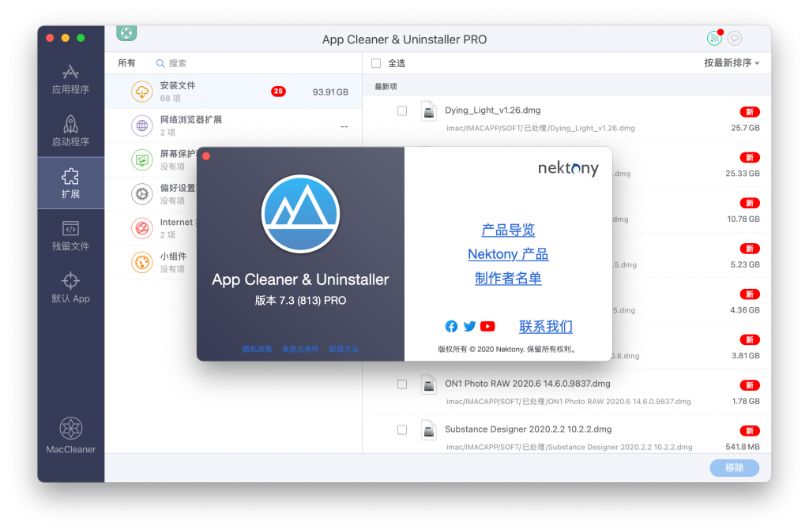Open the 按最新排序 sort dropdown
This screenshot has height=532, width=809.
(x=732, y=63)
